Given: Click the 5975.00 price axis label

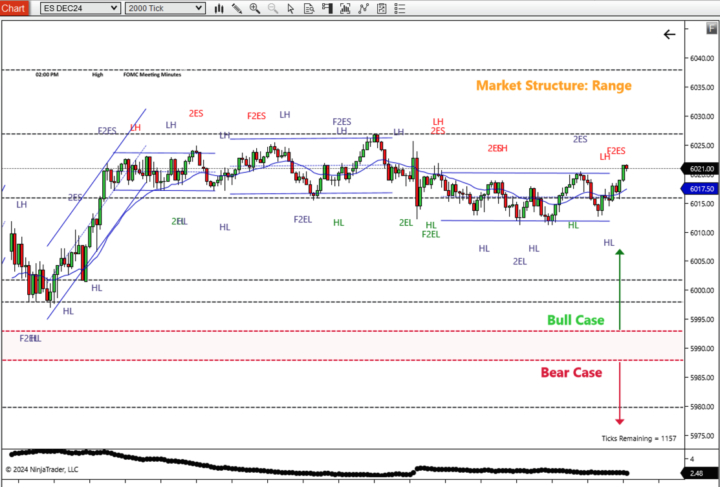Looking at the screenshot, I should point(702,436).
